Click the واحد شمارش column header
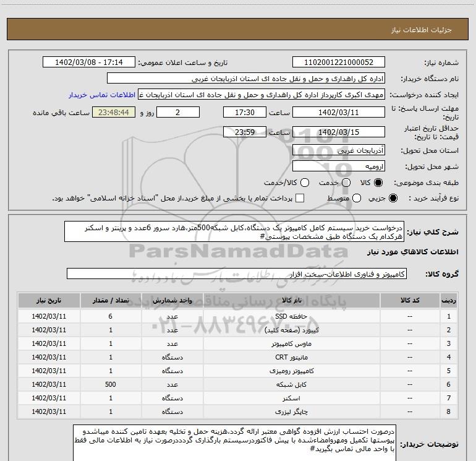Screen dimensions: 476x461 [172, 301]
